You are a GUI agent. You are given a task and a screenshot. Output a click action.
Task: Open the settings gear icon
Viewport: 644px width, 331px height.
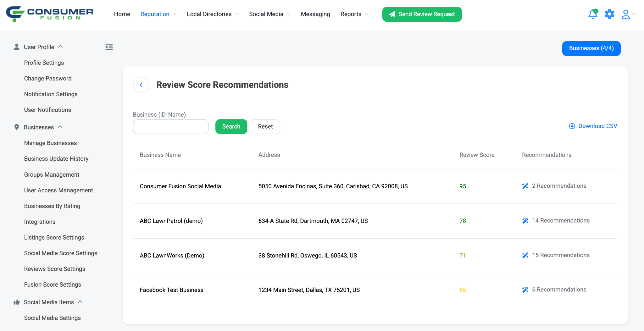click(x=609, y=14)
